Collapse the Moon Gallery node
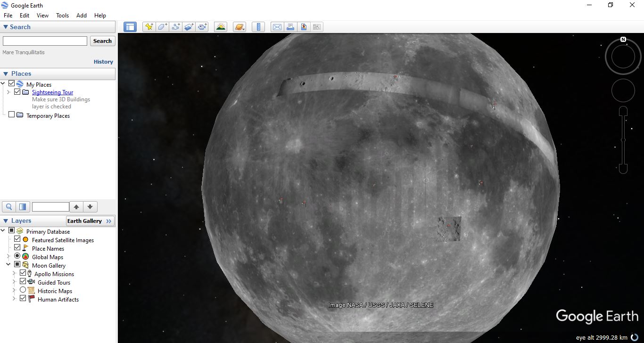The width and height of the screenshot is (644, 343). tap(8, 265)
